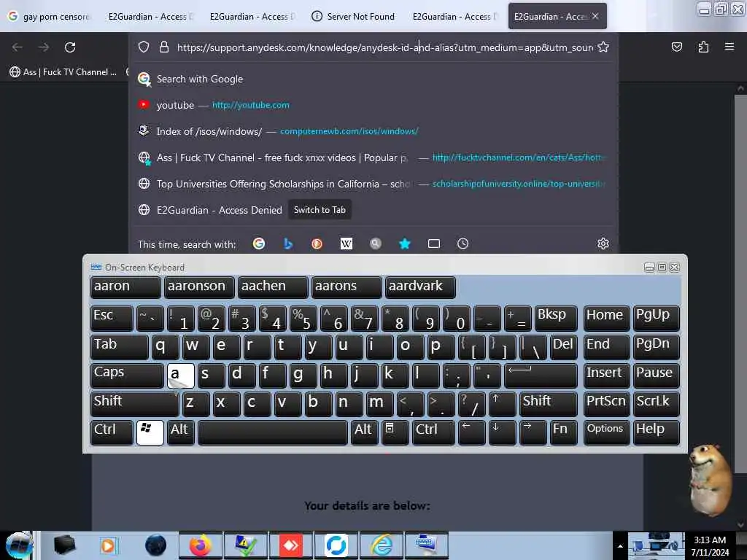Switch to the Server Not Found tab
The height and width of the screenshot is (560, 747).
click(x=354, y=17)
